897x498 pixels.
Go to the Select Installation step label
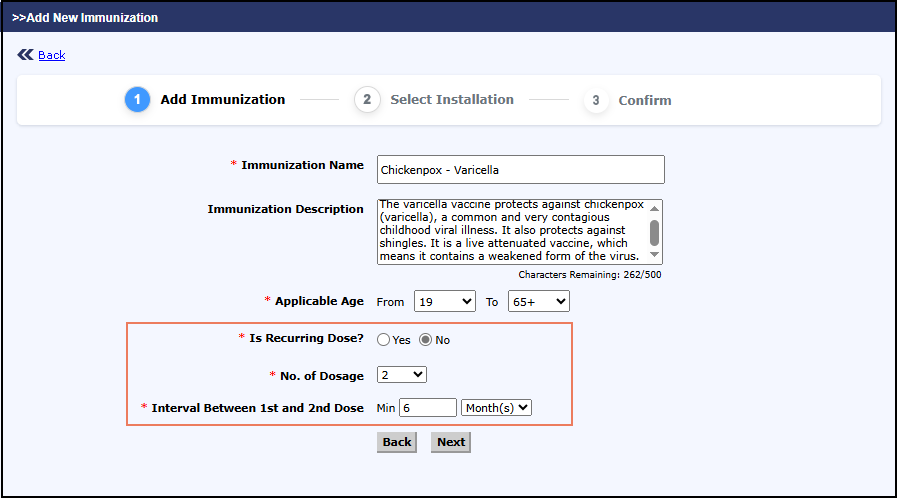(x=452, y=100)
